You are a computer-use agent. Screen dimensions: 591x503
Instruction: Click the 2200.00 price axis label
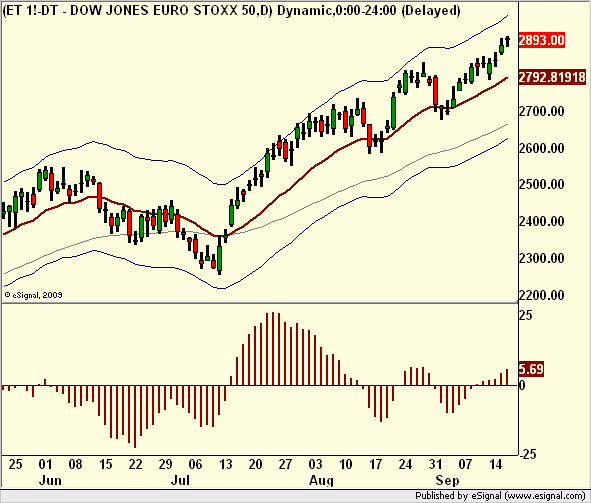(542, 295)
